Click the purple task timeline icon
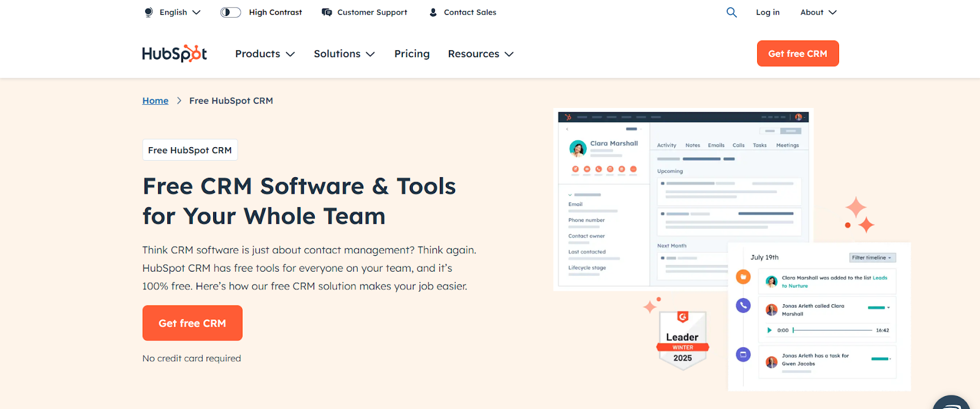Viewport: 980px width, 409px height. pos(743,354)
